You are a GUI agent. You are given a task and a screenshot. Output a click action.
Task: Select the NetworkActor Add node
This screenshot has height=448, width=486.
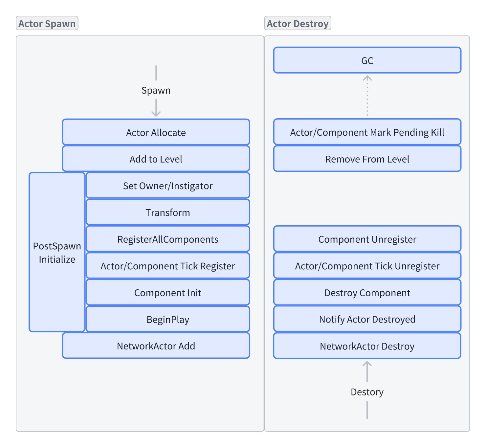(x=156, y=346)
